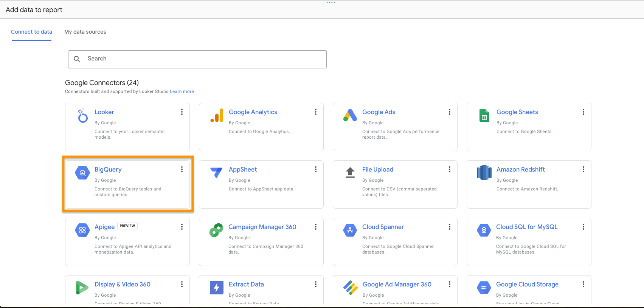Screen dimensions: 644x308
Task: Click the Google Ads logo icon
Action: (x=350, y=115)
